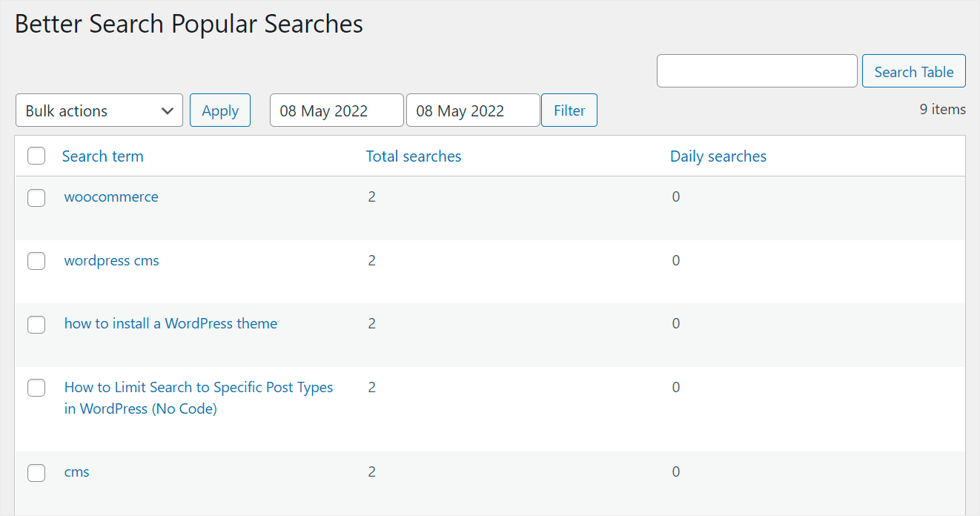The height and width of the screenshot is (516, 980).
Task: Click the 'Better Search Popular Searches' heading
Action: (x=189, y=24)
